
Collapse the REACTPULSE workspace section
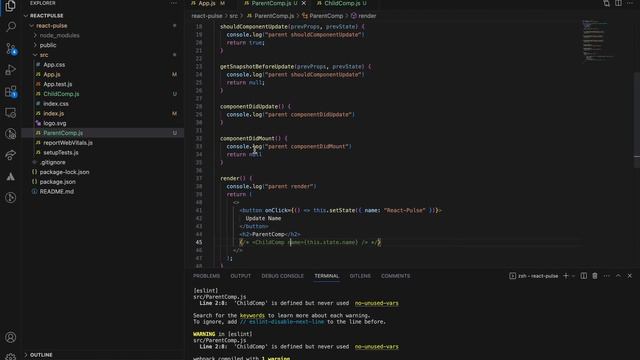[46, 16]
